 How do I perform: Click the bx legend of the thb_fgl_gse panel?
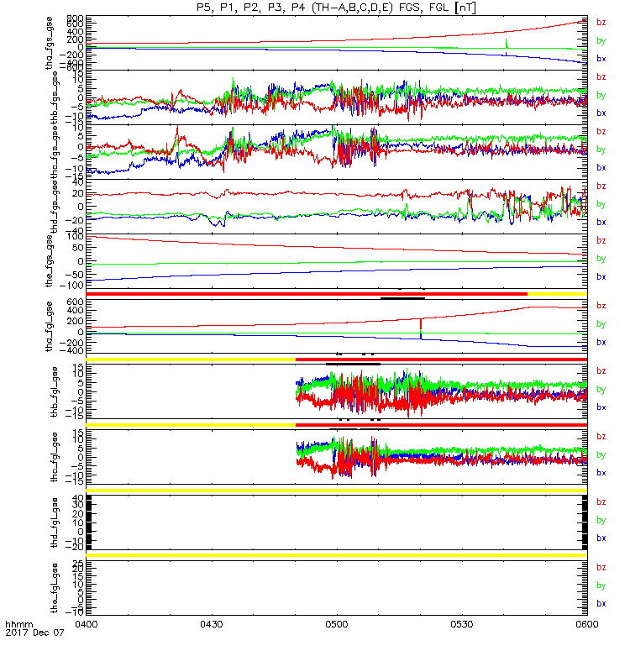point(601,407)
